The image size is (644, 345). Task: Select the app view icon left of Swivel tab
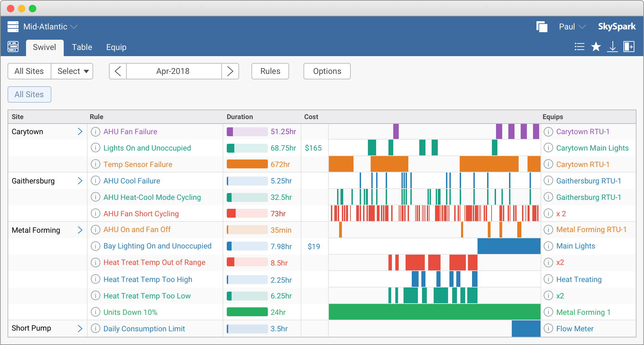pos(13,47)
